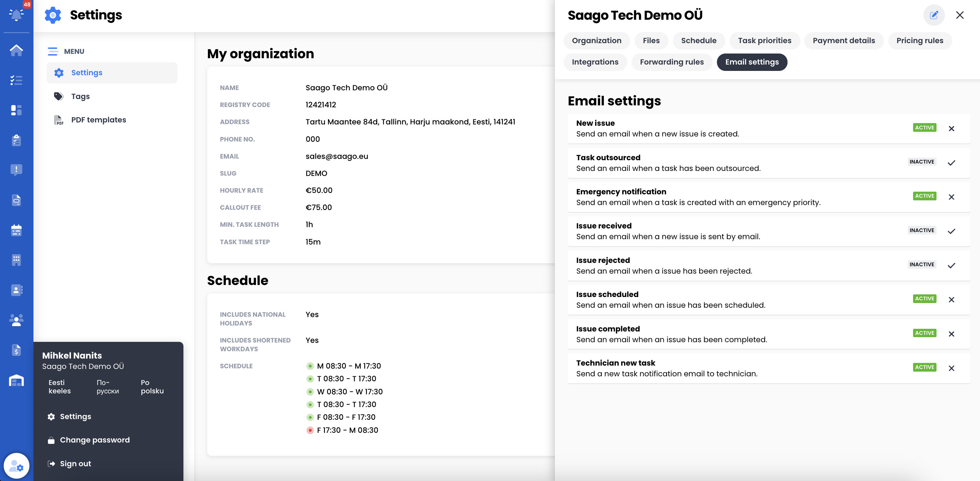Screen dimensions: 980x481
Task: Collapse the MENU hamburger toggle
Action: [53, 51]
